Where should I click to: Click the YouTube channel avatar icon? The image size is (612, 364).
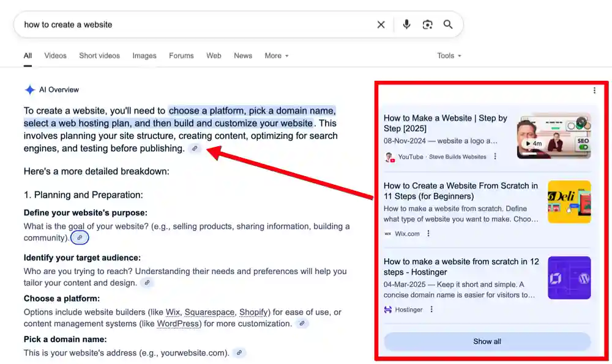click(389, 157)
